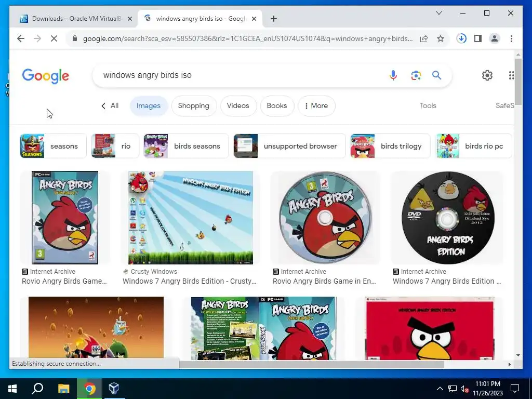Open Google quick settings gear
Screen dimensions: 532x399
click(x=487, y=75)
